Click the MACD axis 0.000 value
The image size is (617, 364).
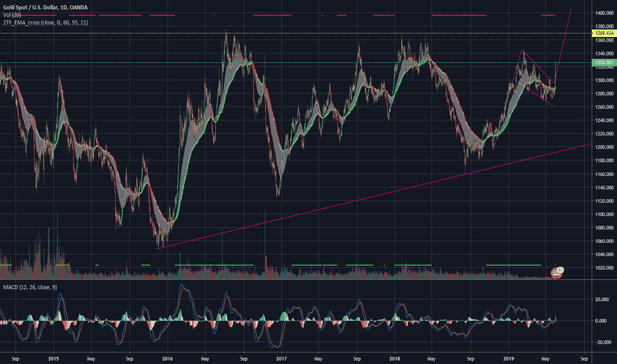600,321
